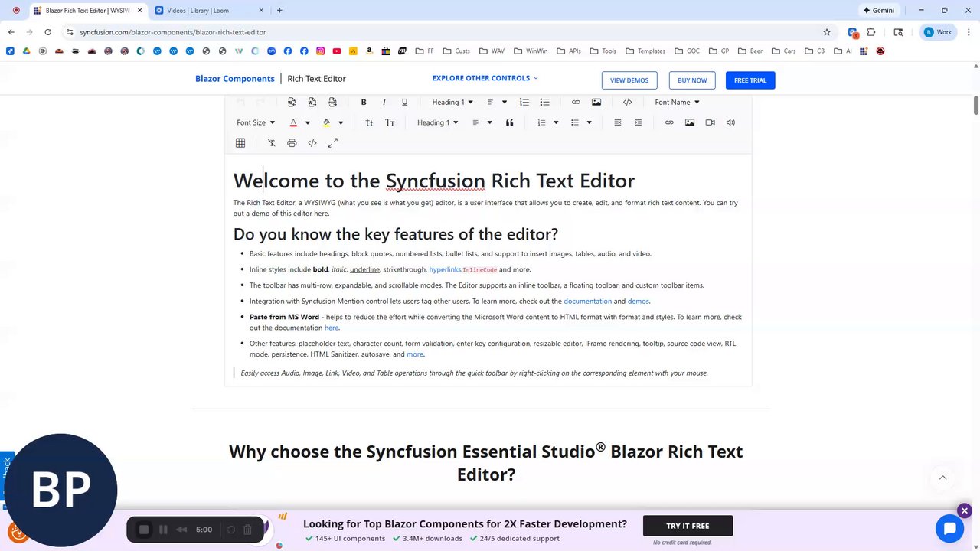Open Heading 1 dropdown beside Underline icon
This screenshot has width=980, height=551.
point(452,102)
